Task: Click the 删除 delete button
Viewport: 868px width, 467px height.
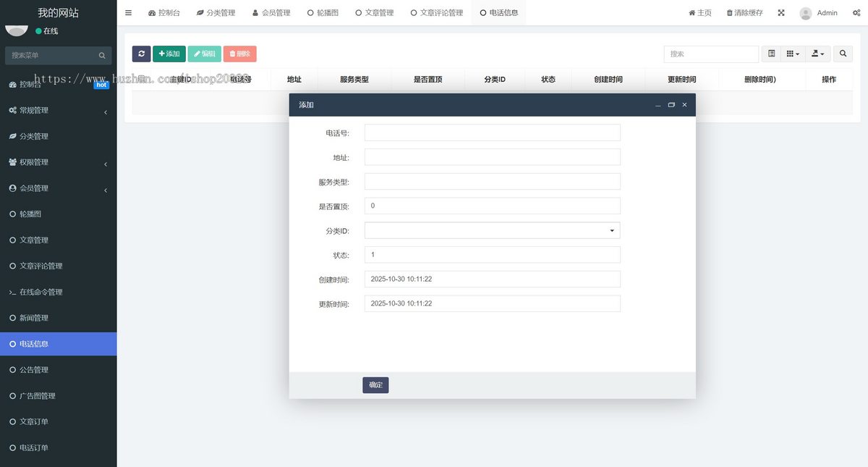Action: (x=240, y=54)
